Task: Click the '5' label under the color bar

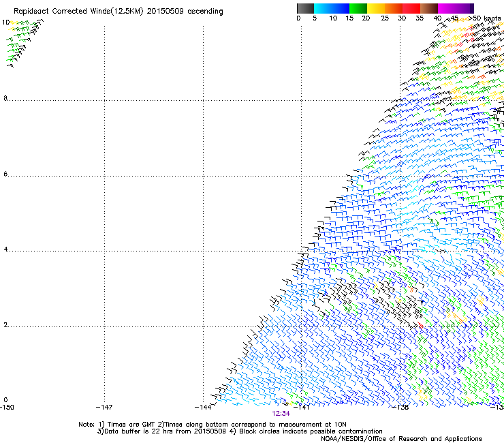Action: [x=315, y=18]
